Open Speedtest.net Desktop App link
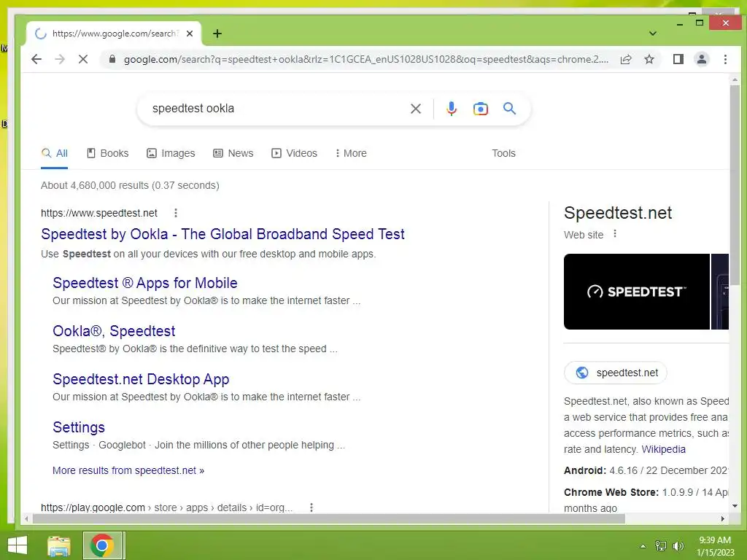Image resolution: width=747 pixels, height=560 pixels. tap(141, 379)
